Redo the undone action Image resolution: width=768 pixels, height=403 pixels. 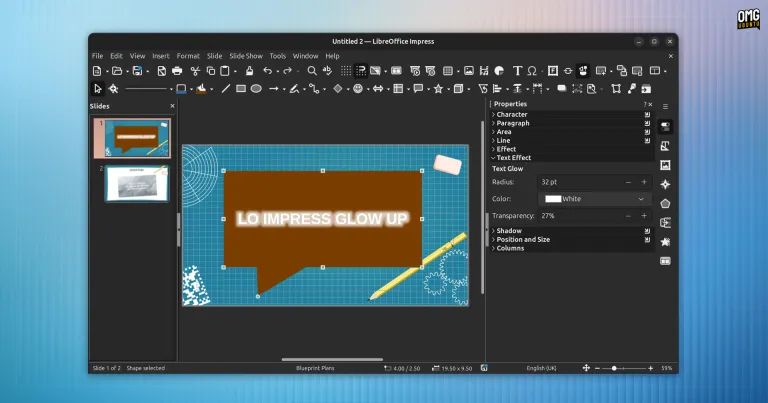point(288,71)
